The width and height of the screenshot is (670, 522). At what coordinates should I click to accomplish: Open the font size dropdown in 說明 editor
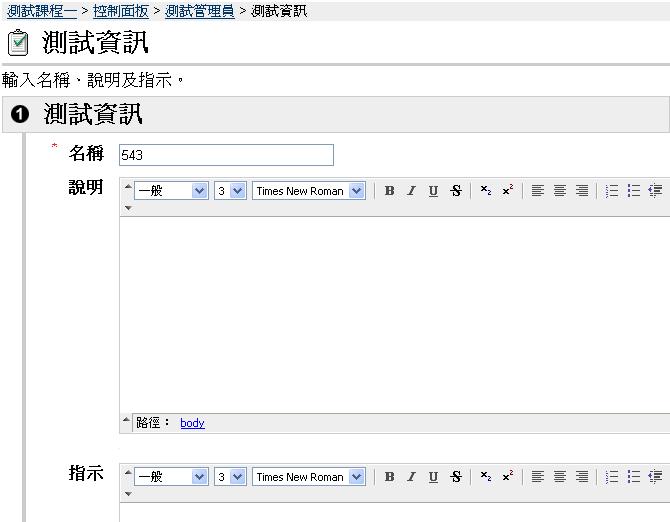click(x=230, y=191)
